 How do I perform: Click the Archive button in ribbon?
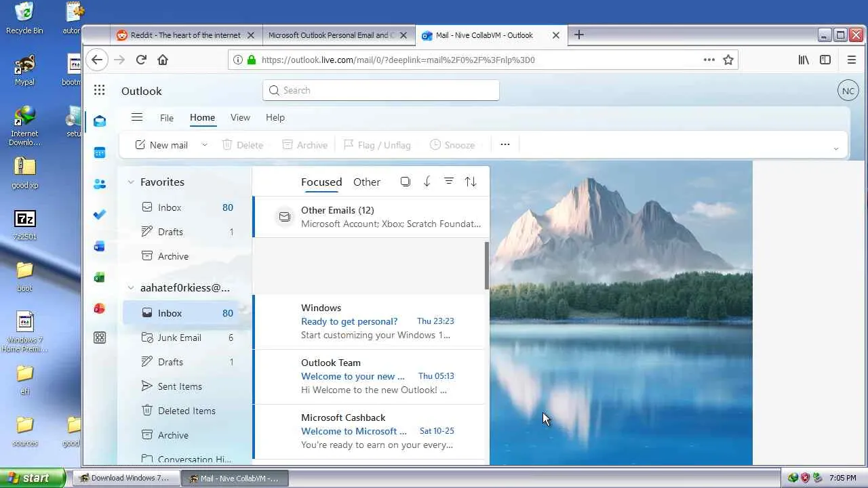(x=304, y=145)
